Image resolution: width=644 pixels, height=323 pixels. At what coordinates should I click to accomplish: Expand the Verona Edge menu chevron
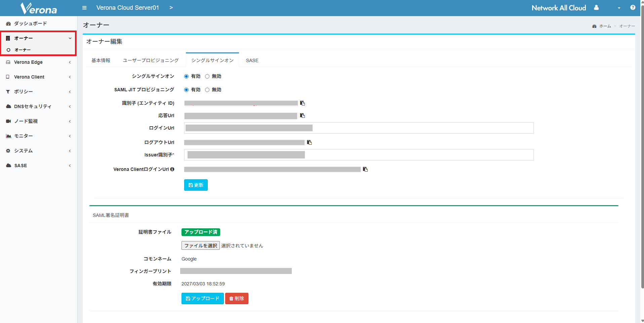pyautogui.click(x=70, y=62)
